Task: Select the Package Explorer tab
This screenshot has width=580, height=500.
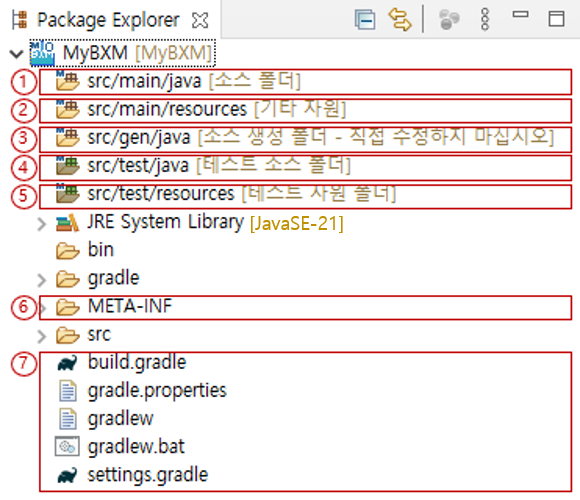Action: [x=108, y=20]
